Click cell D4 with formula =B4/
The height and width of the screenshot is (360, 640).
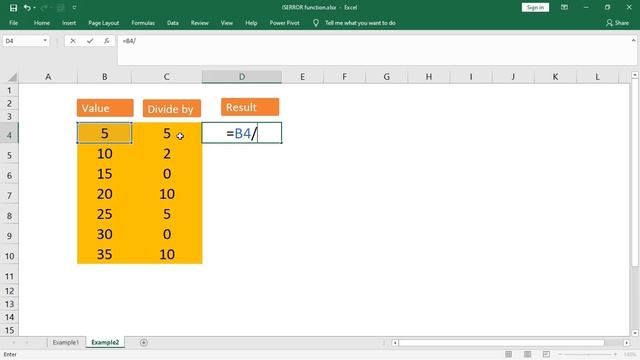pos(242,133)
